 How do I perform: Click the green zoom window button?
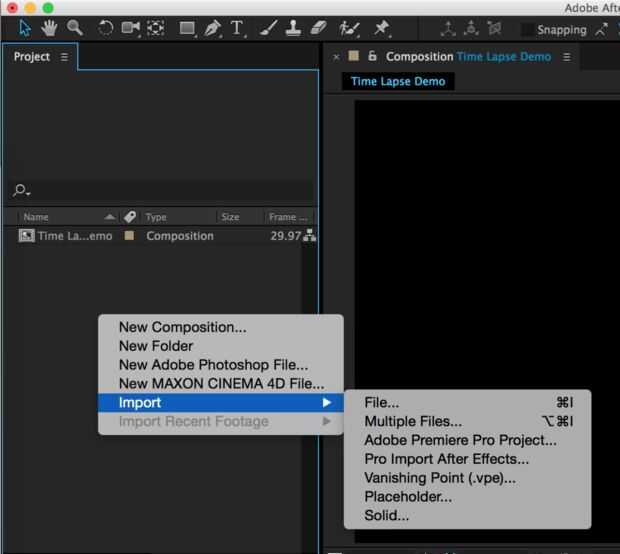[48, 8]
